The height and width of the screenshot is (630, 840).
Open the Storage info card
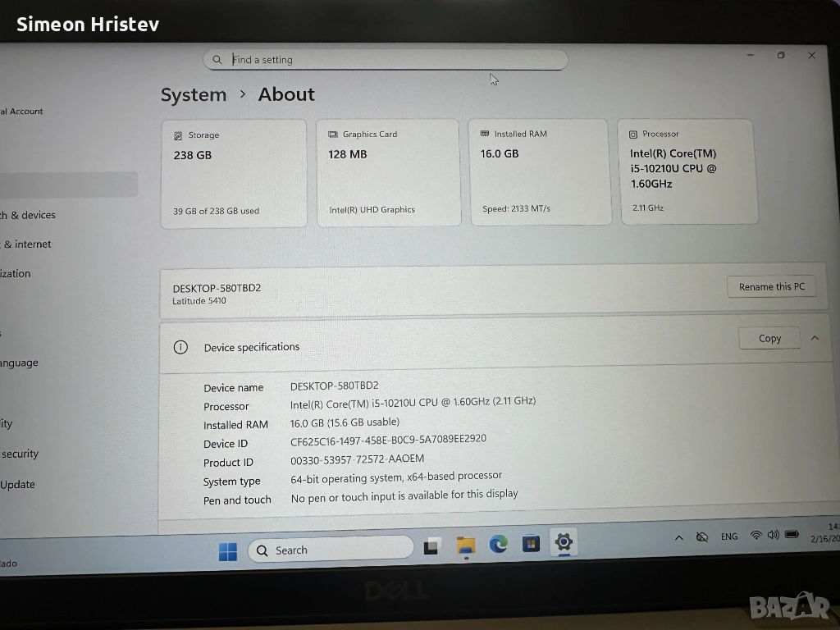(x=234, y=173)
